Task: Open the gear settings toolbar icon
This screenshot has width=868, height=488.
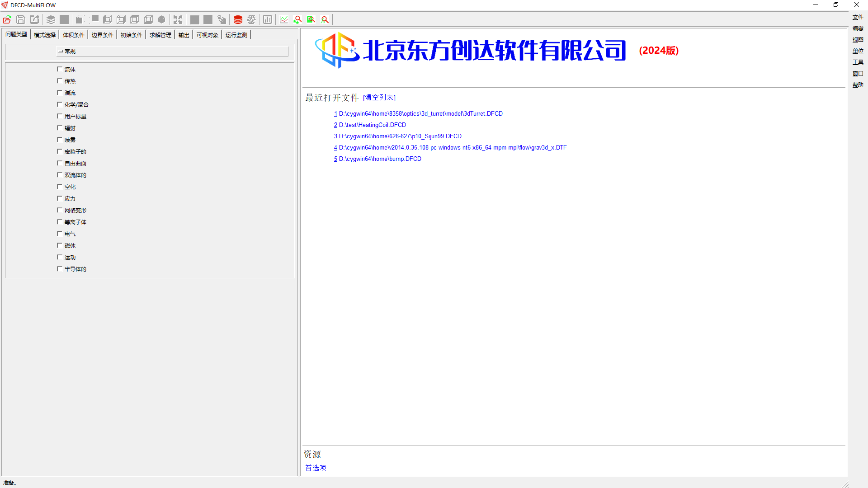Action: [x=251, y=19]
